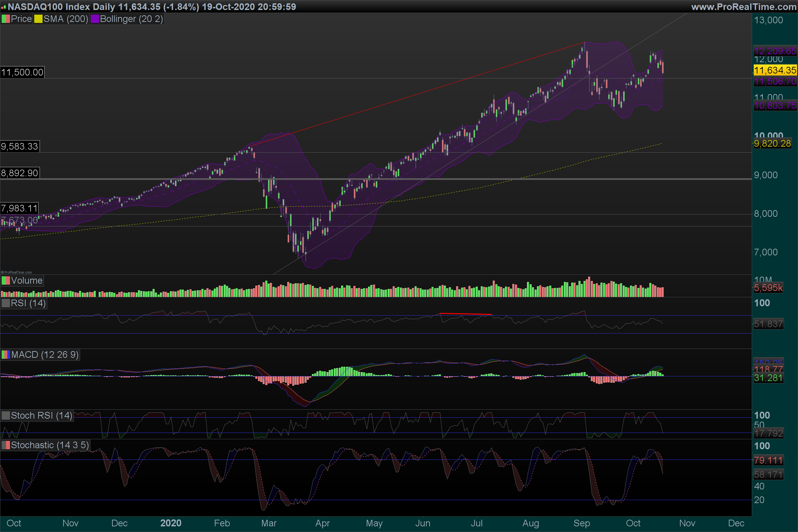Image resolution: width=798 pixels, height=532 pixels.
Task: Click the Sep label on time axis
Action: coord(581,523)
